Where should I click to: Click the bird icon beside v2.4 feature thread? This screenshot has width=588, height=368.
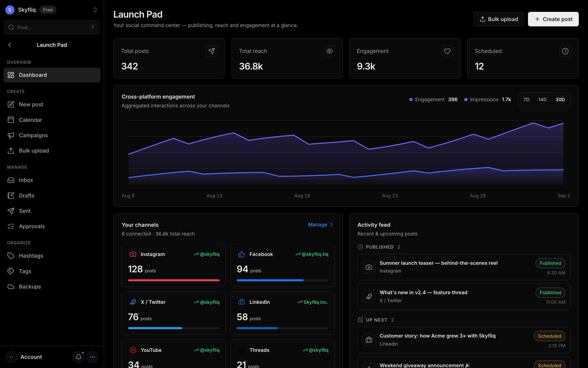pos(369,296)
